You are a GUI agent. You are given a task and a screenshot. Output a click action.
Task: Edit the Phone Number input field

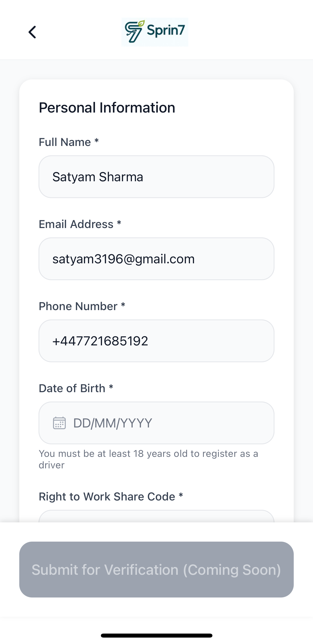[156, 341]
